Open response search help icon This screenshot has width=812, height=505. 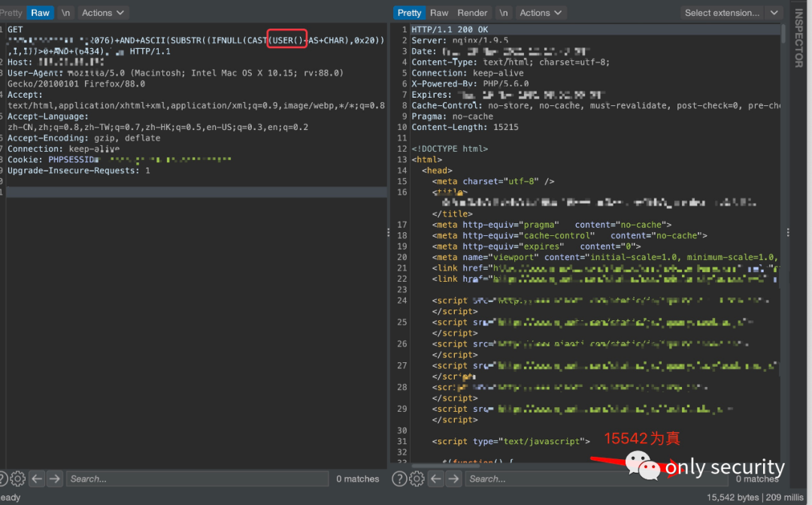(x=399, y=479)
